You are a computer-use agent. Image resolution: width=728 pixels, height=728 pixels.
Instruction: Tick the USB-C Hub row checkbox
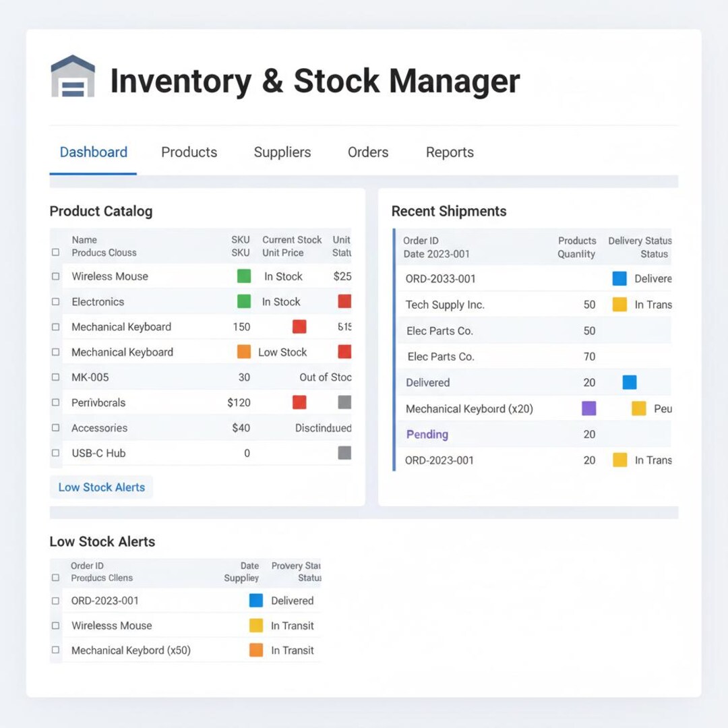(56, 453)
